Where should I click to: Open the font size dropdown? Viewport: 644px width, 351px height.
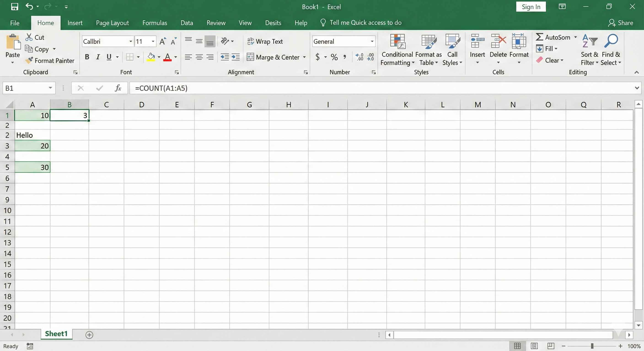pos(153,41)
